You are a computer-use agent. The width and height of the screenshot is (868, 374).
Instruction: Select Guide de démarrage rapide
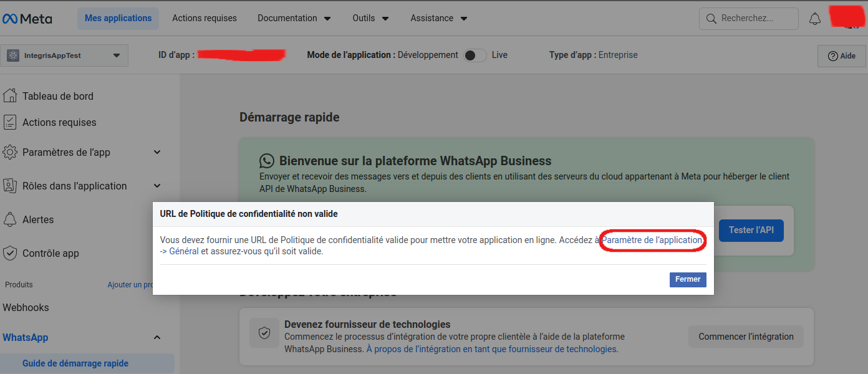click(x=87, y=363)
